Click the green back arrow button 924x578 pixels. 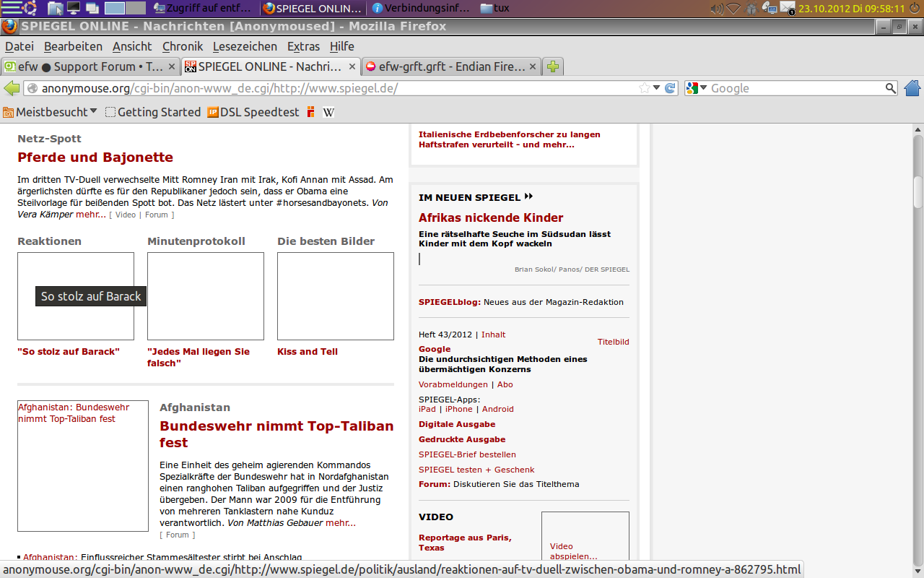point(12,88)
